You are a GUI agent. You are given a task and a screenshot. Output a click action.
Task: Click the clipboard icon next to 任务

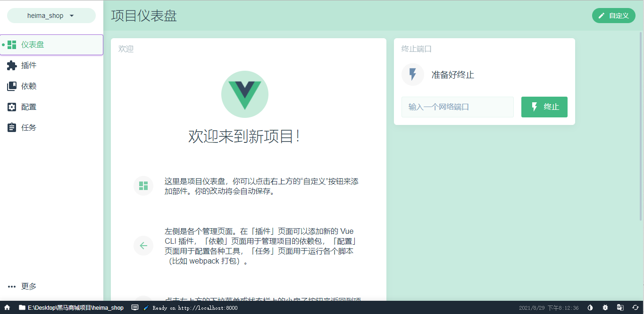(x=12, y=128)
